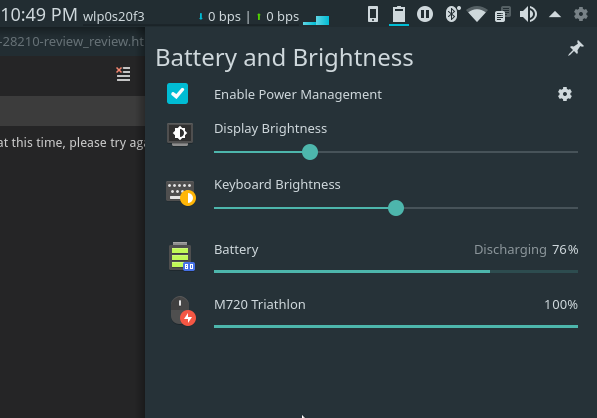
Task: Click the M720 Triathlon mouse icon
Action: tap(183, 311)
